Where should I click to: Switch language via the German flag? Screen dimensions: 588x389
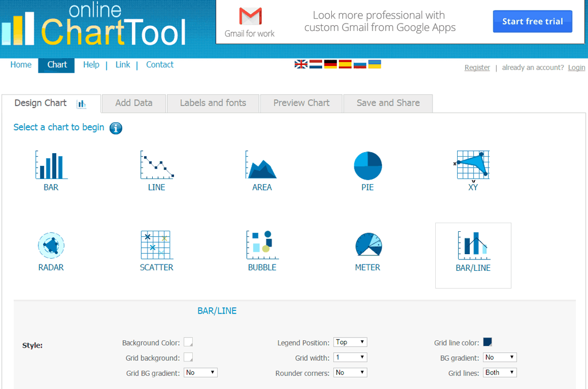click(330, 64)
